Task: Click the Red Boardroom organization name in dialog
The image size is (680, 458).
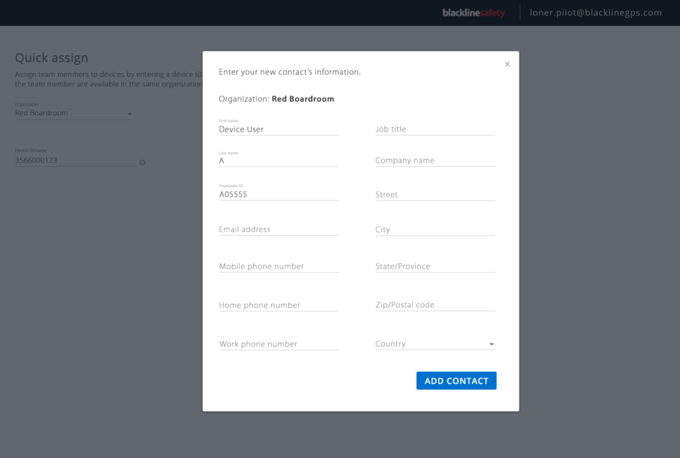Action: pyautogui.click(x=303, y=99)
